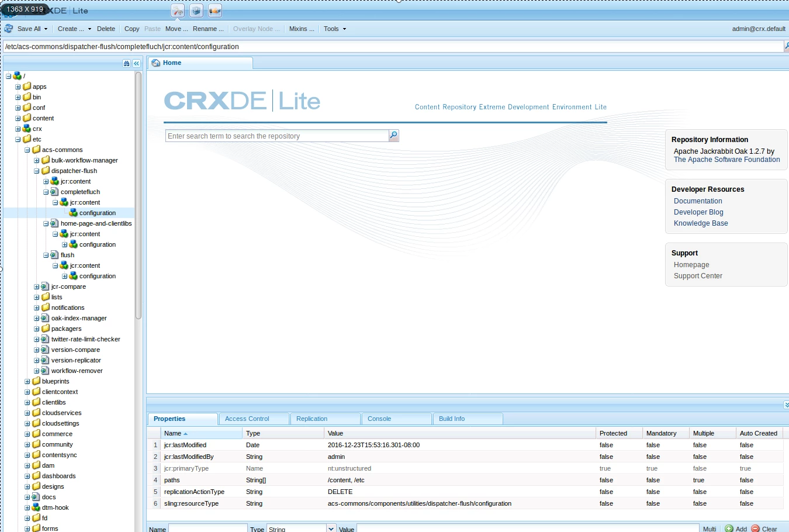Open the Tools dropdown menu

pyautogui.click(x=335, y=29)
